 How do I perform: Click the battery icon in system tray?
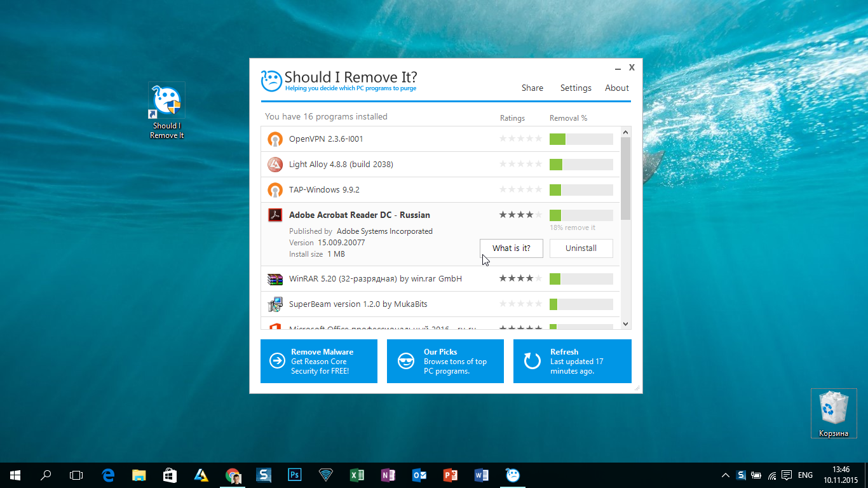tap(756, 475)
